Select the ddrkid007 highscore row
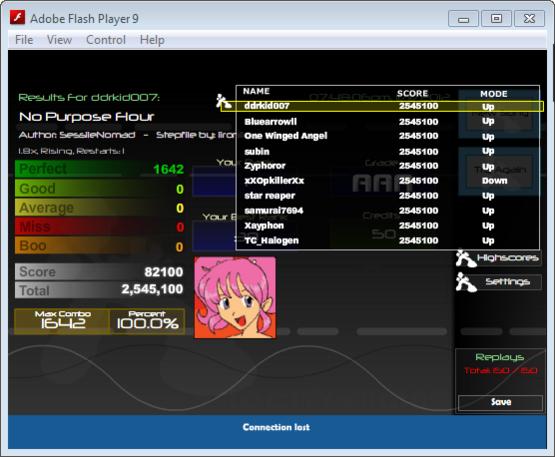This screenshot has height=457, width=555. point(382,106)
